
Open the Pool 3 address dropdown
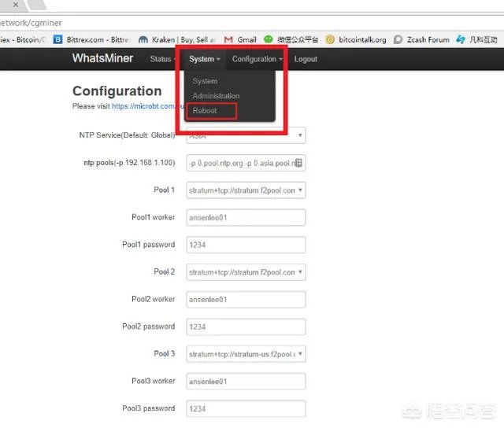(x=246, y=354)
